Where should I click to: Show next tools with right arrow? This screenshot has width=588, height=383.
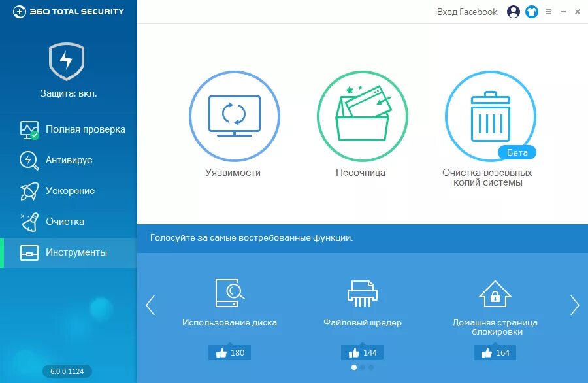pyautogui.click(x=575, y=305)
